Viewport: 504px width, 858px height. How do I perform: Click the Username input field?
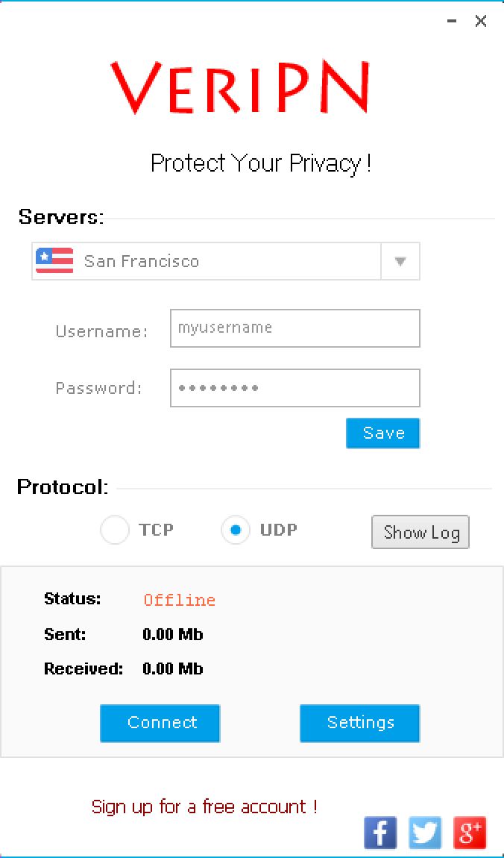click(x=294, y=328)
